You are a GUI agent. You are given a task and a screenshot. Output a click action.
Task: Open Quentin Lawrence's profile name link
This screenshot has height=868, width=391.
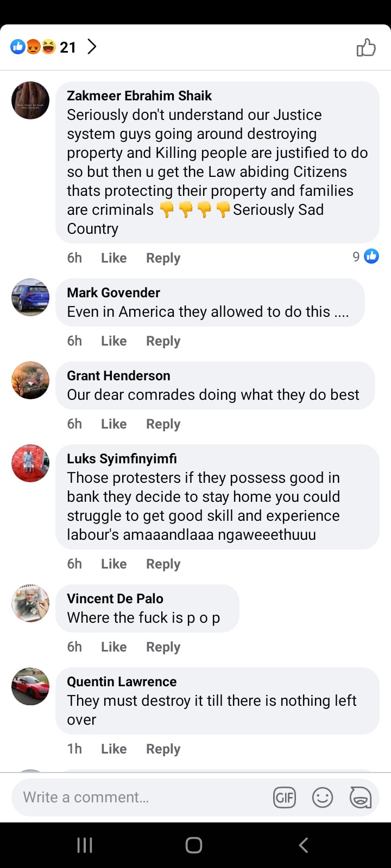pyautogui.click(x=122, y=681)
